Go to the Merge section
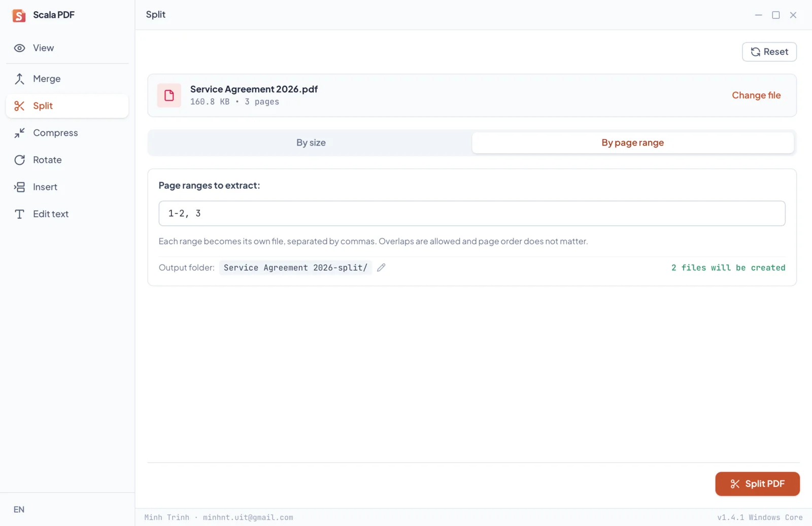Image resolution: width=812 pixels, height=526 pixels. [67, 79]
